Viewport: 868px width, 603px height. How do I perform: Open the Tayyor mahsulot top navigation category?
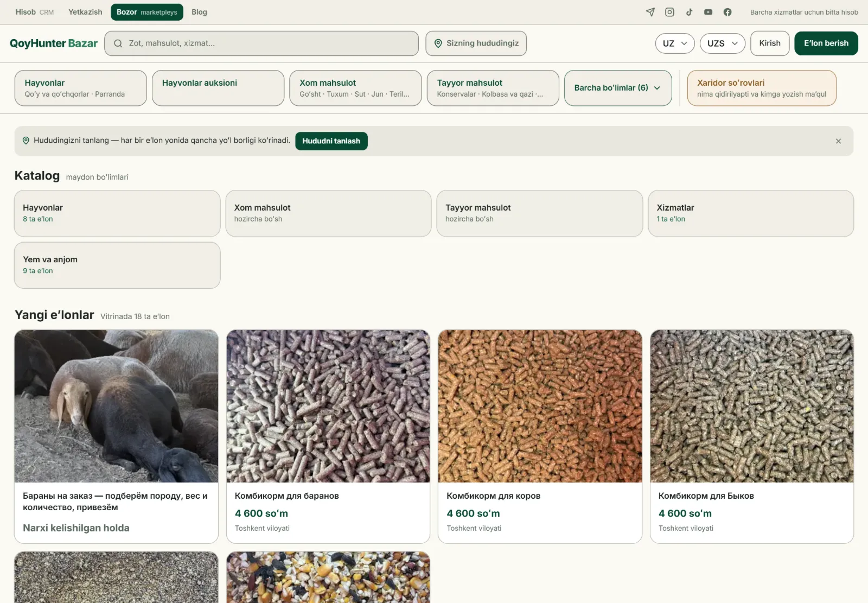pyautogui.click(x=493, y=88)
